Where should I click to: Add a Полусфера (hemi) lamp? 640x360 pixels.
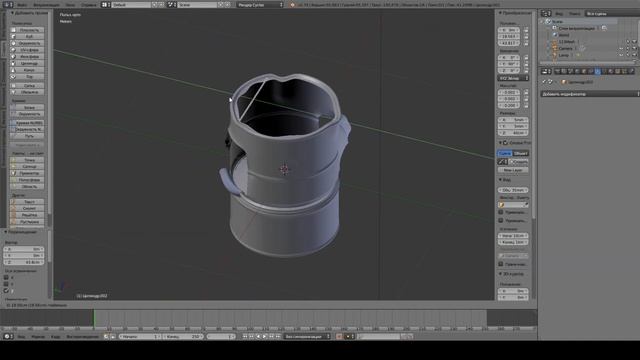[27, 180]
